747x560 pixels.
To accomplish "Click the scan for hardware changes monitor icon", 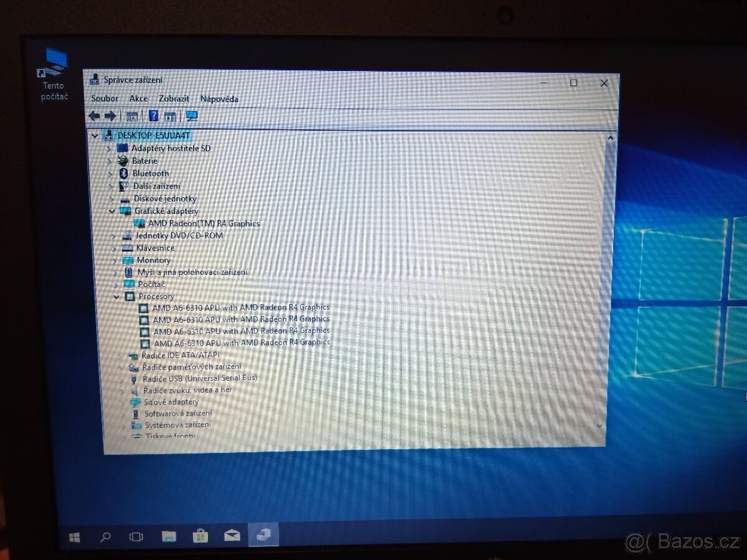I will pyautogui.click(x=192, y=116).
